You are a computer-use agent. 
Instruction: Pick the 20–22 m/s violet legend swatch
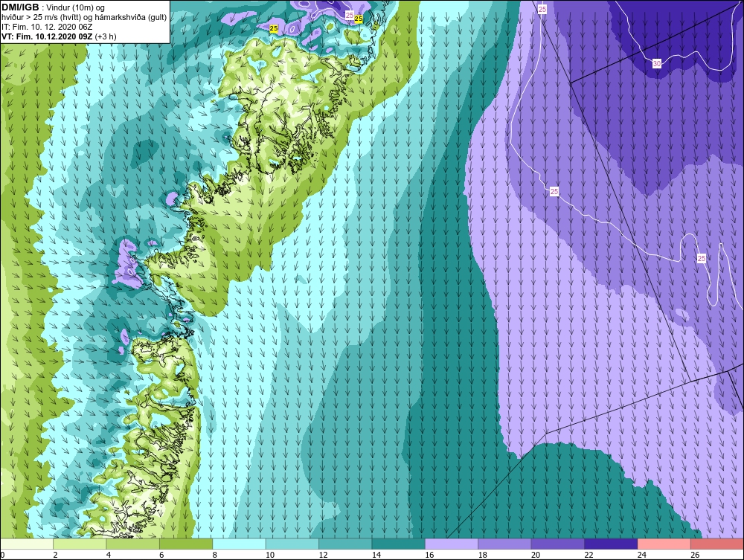point(558,544)
